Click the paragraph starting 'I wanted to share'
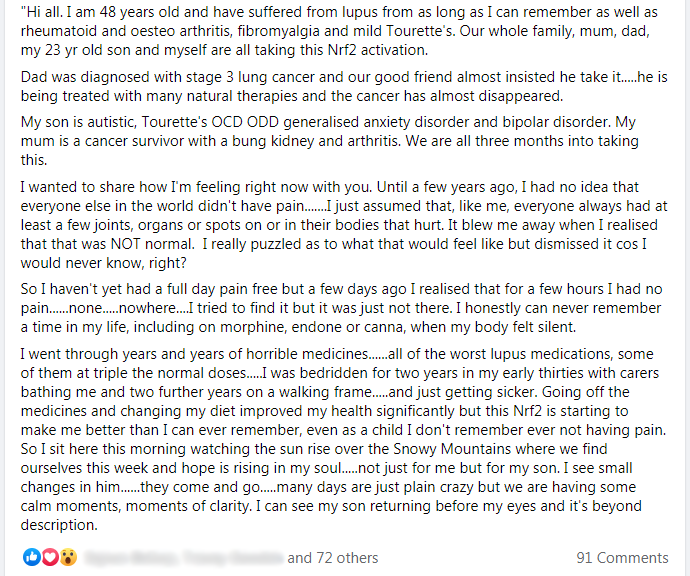This screenshot has height=576, width=690. tap(344, 225)
